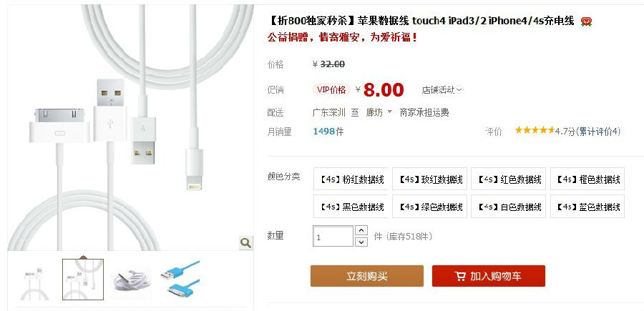Viewport: 644px width, 311px height.
Task: Click 加入购物车 to add to cart
Action: (x=488, y=276)
